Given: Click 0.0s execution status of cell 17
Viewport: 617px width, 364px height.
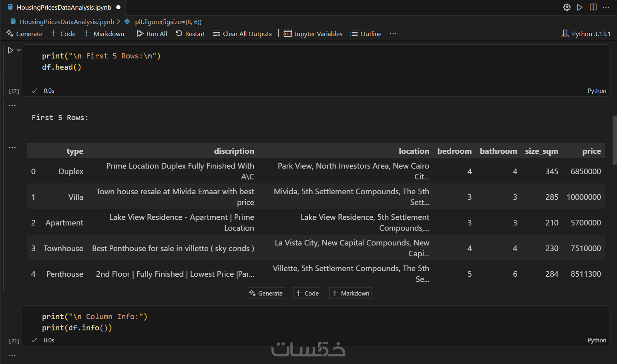Looking at the screenshot, I should click(x=49, y=91).
